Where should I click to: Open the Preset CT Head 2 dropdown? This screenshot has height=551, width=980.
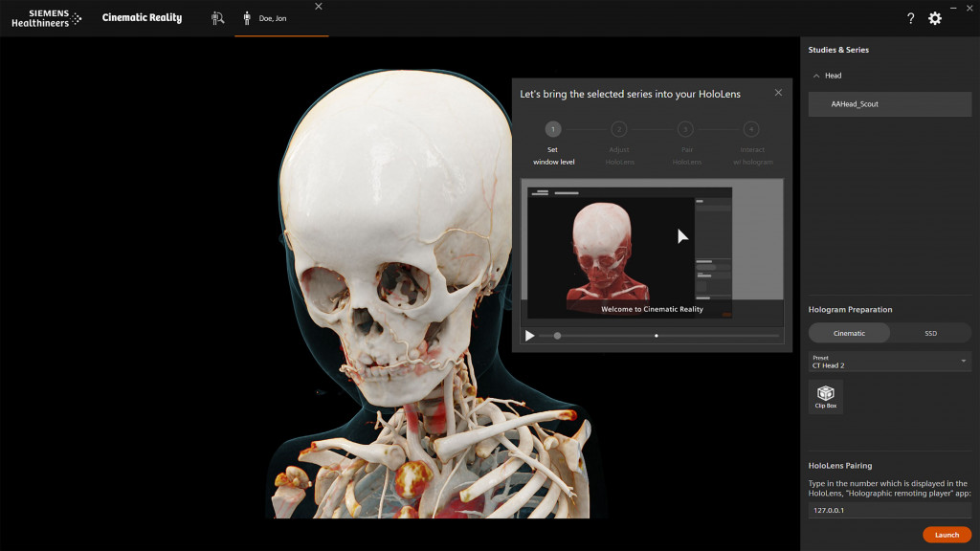889,362
